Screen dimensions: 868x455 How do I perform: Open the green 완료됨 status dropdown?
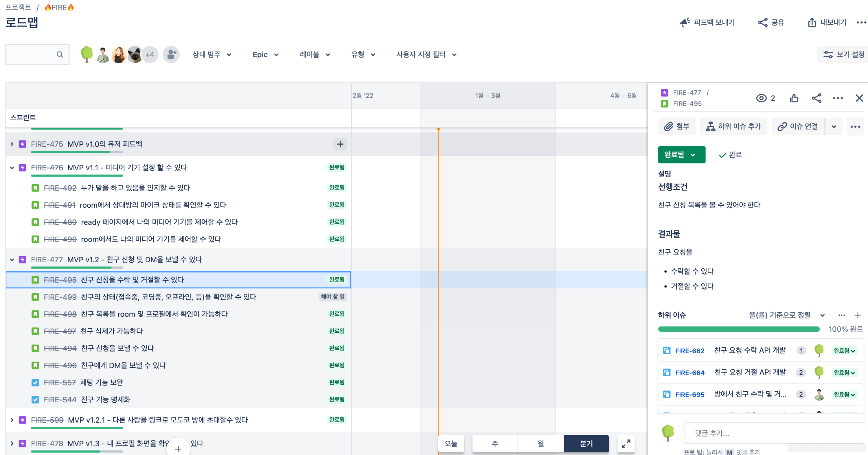pos(681,154)
